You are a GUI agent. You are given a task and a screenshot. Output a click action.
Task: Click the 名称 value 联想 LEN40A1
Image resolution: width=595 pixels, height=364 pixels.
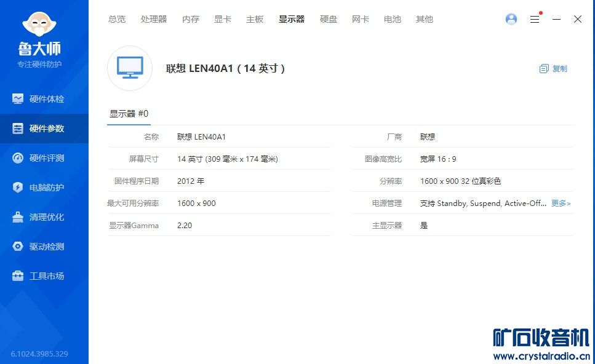tap(201, 137)
